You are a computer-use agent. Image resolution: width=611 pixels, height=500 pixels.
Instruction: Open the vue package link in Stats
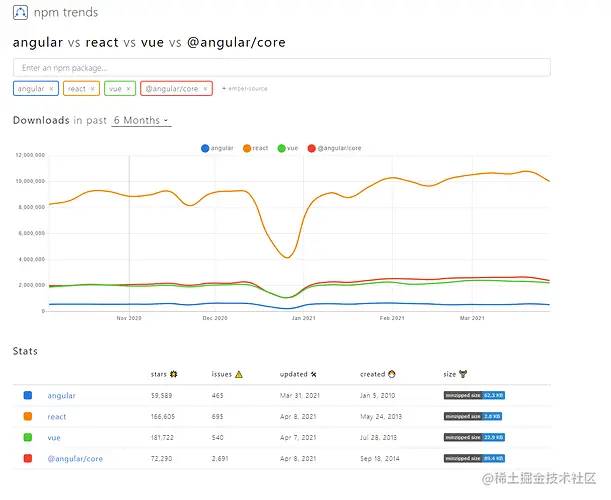click(54, 438)
